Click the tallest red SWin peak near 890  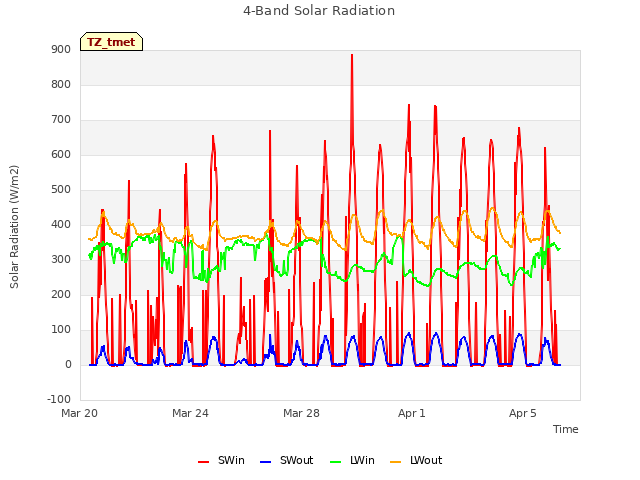(352, 56)
